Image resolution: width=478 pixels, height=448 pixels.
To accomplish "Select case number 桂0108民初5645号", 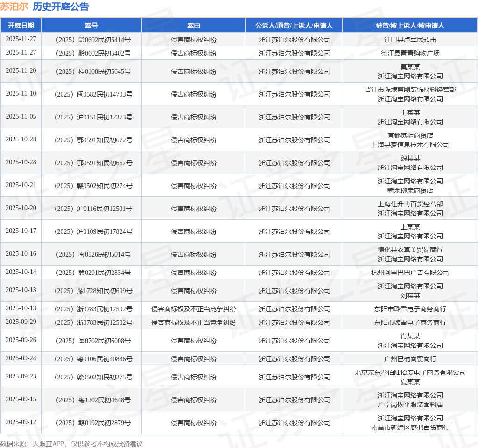I will [93, 71].
